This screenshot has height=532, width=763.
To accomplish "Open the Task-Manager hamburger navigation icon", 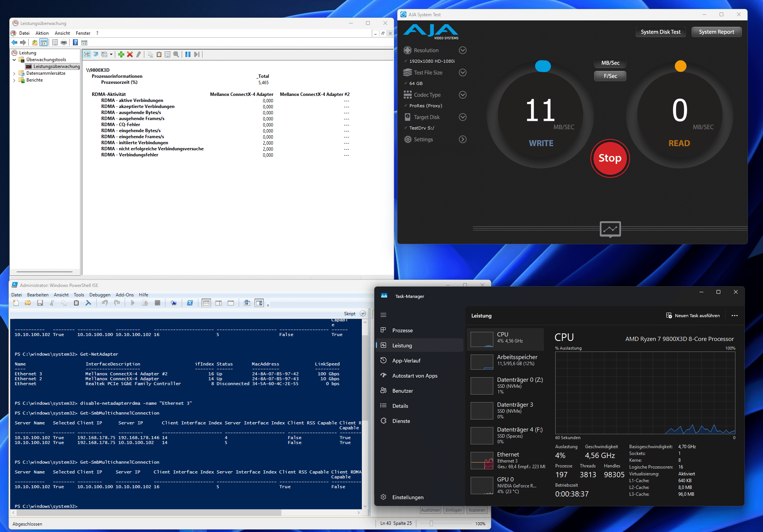I will tap(383, 315).
